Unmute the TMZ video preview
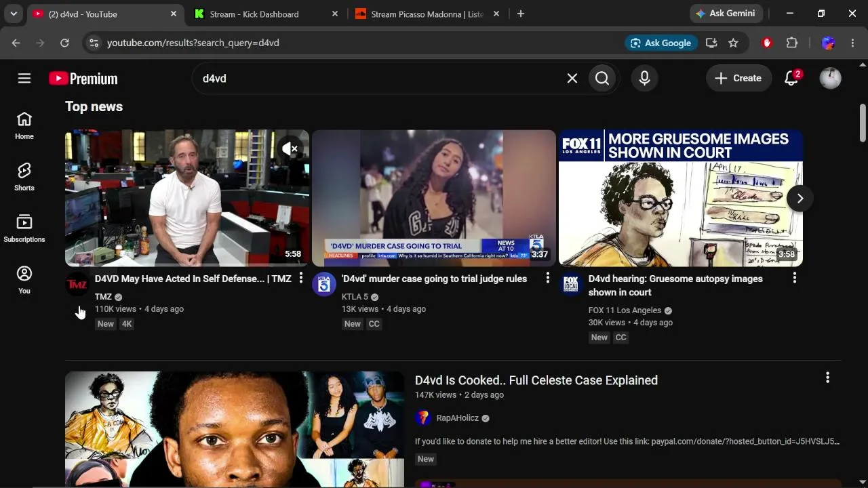 tap(290, 148)
